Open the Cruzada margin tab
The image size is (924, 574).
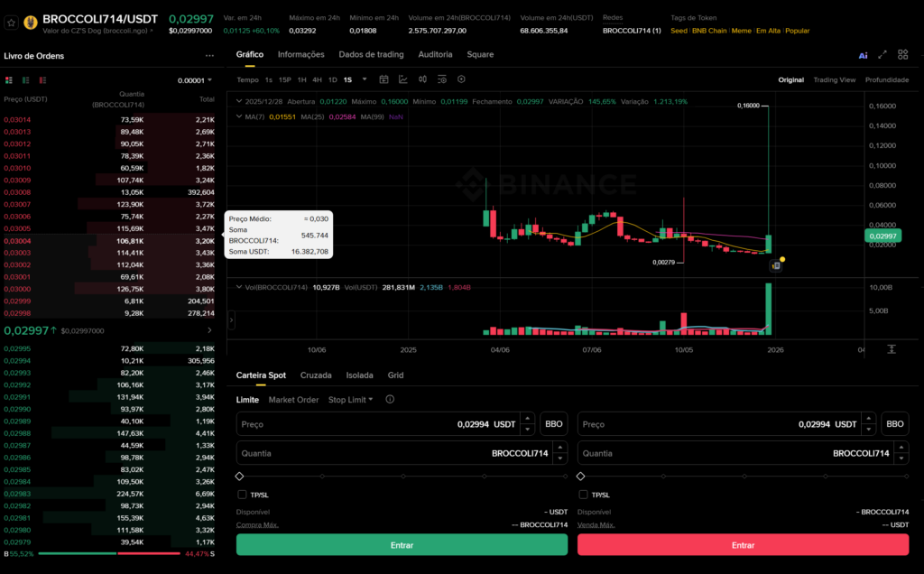pyautogui.click(x=316, y=375)
